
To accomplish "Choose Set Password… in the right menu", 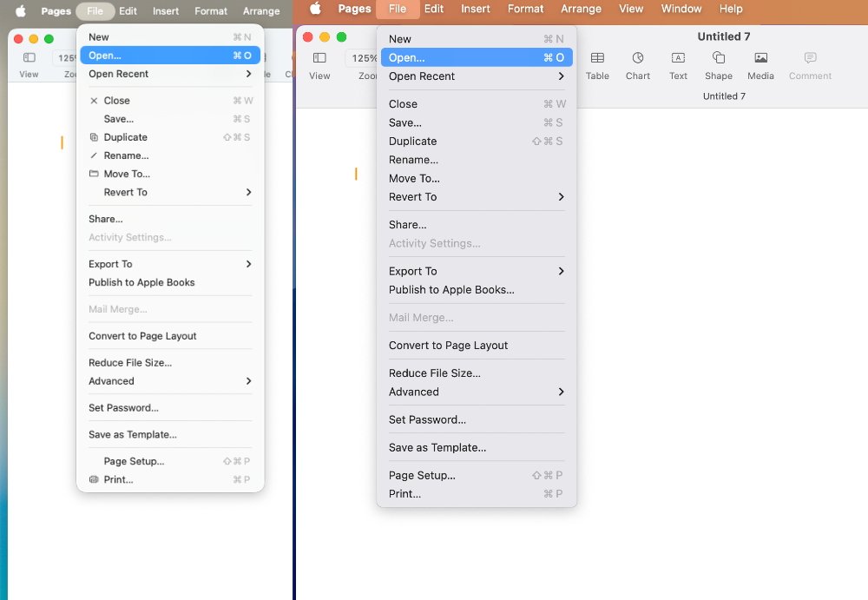I will pyautogui.click(x=477, y=419).
